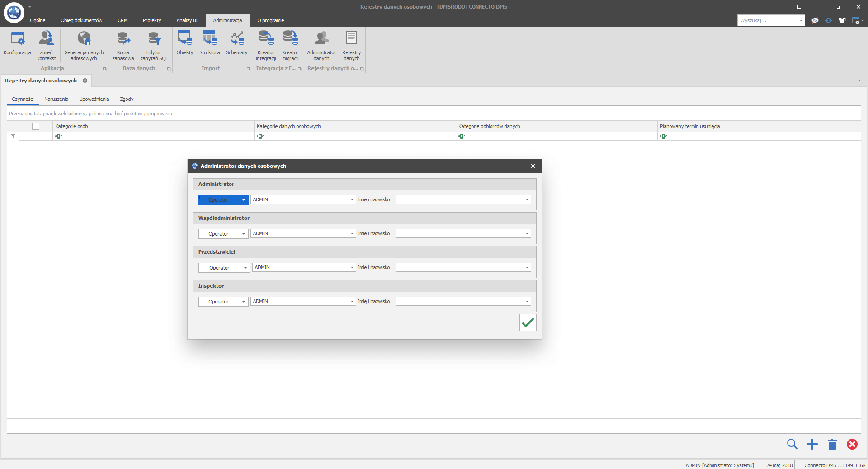The image size is (868, 469).
Task: Click the window layout icon top right
Action: pos(842,20)
